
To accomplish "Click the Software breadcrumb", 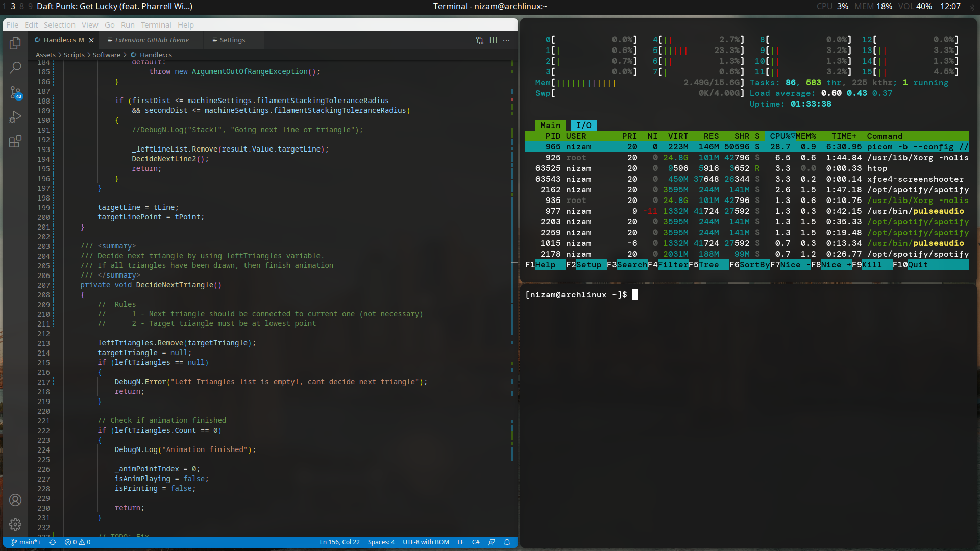I will 107,55.
